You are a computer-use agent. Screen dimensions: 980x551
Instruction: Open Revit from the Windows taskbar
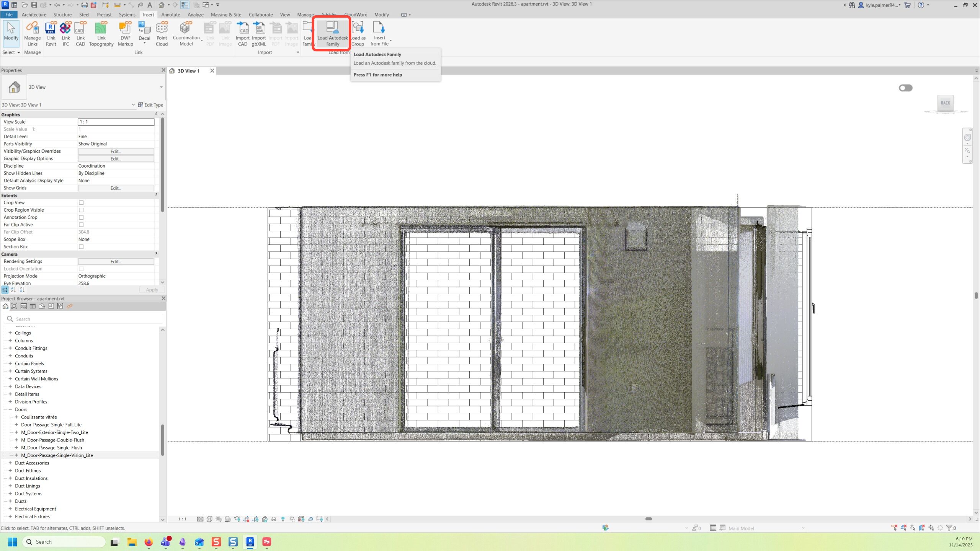[x=250, y=542]
